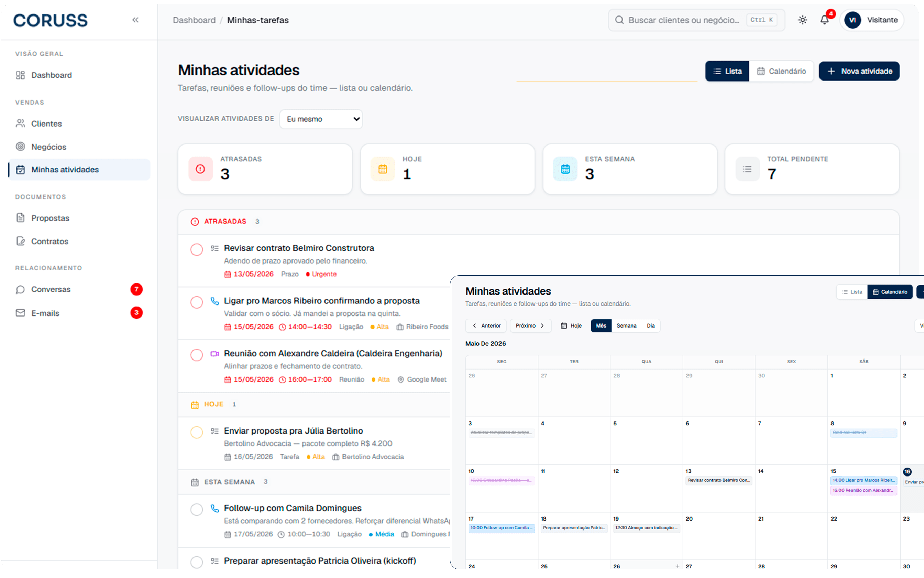Click the Esta semana summary card icon
924x578 pixels.
pyautogui.click(x=565, y=169)
